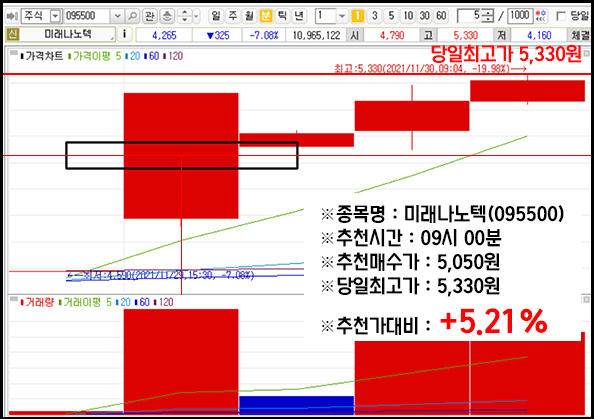
Task: Switch to the 틱 tick chart tab
Action: pyautogui.click(x=282, y=16)
